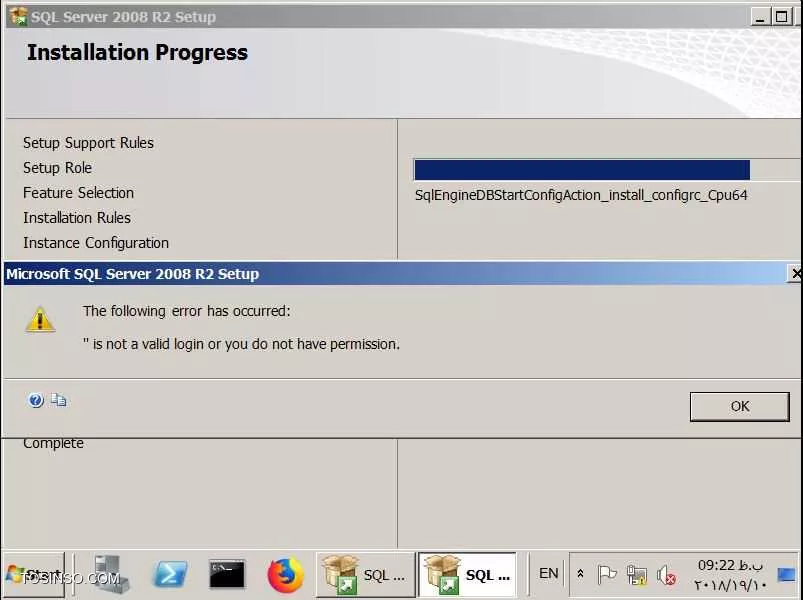Open Action Center flag icon
Viewport: 803px width, 600px height.
(607, 575)
